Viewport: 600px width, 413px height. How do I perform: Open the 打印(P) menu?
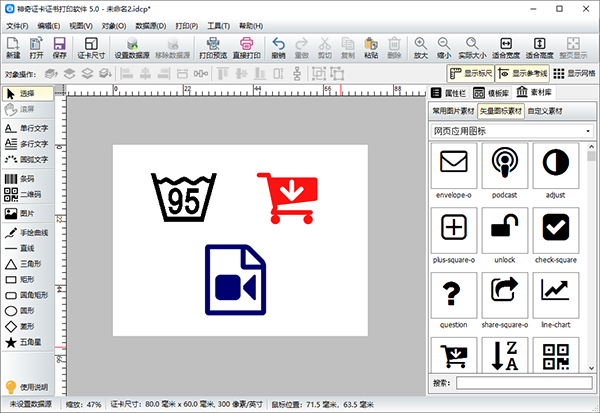[187, 26]
